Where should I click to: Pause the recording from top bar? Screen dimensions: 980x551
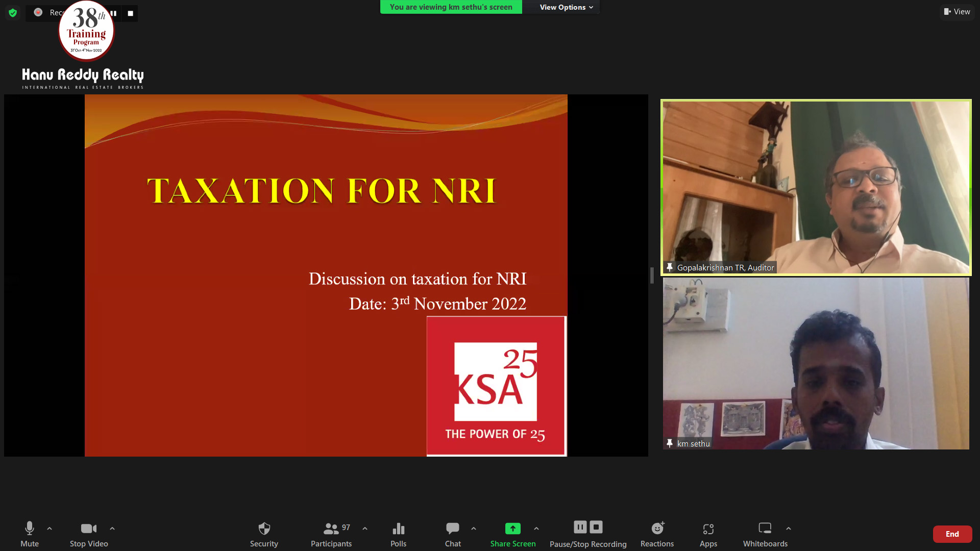pyautogui.click(x=113, y=13)
